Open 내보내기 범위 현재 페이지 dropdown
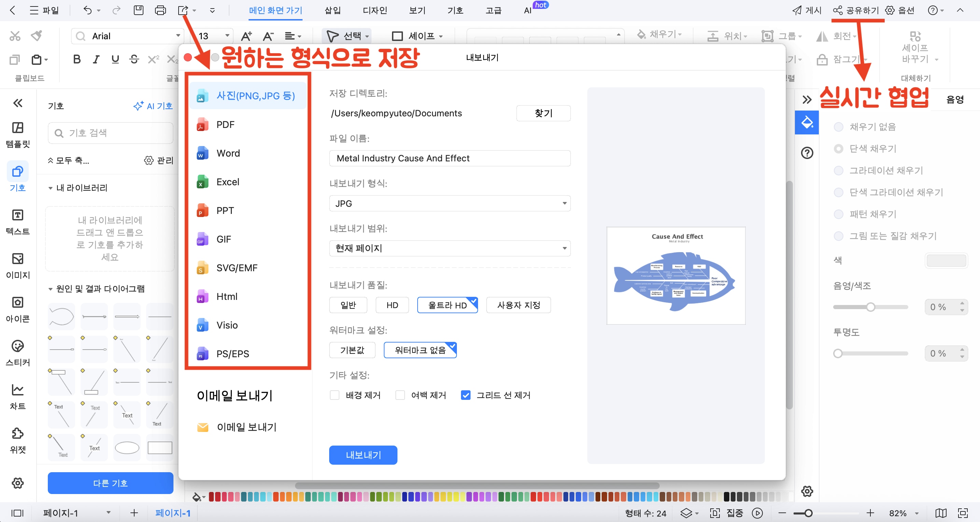 tap(450, 248)
